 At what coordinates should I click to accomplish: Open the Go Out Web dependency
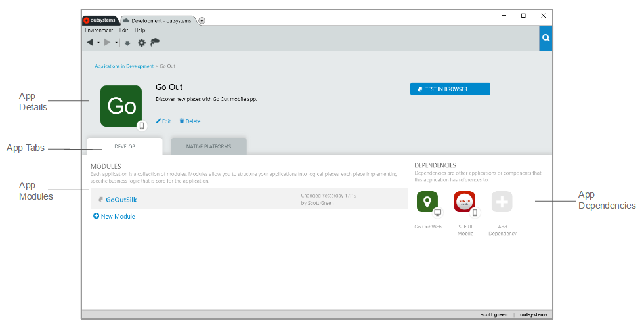[x=427, y=202]
